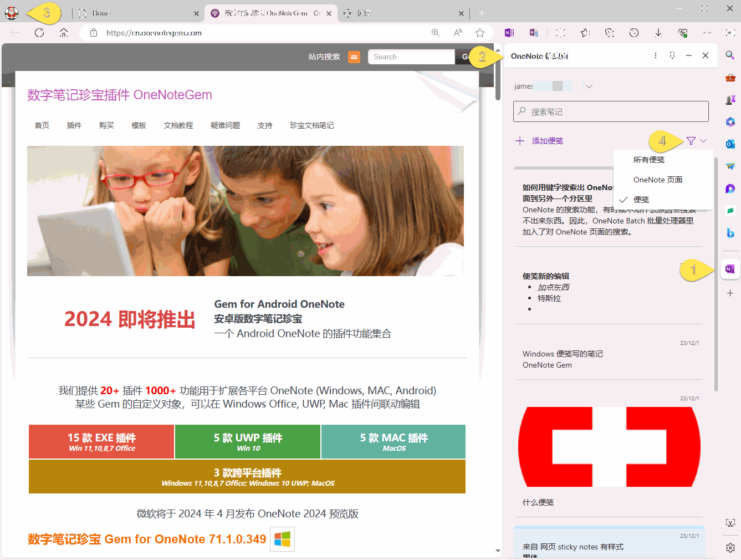Screen dimensions: 741x560
Task: Switch to the Home browser tab
Action: (137, 13)
